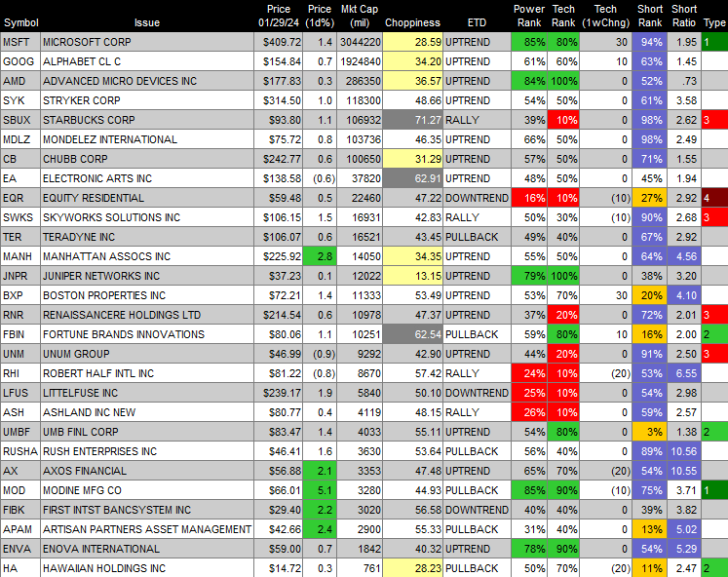Select UMBF's 3% short rank cell
728x577 pixels.
649,432
